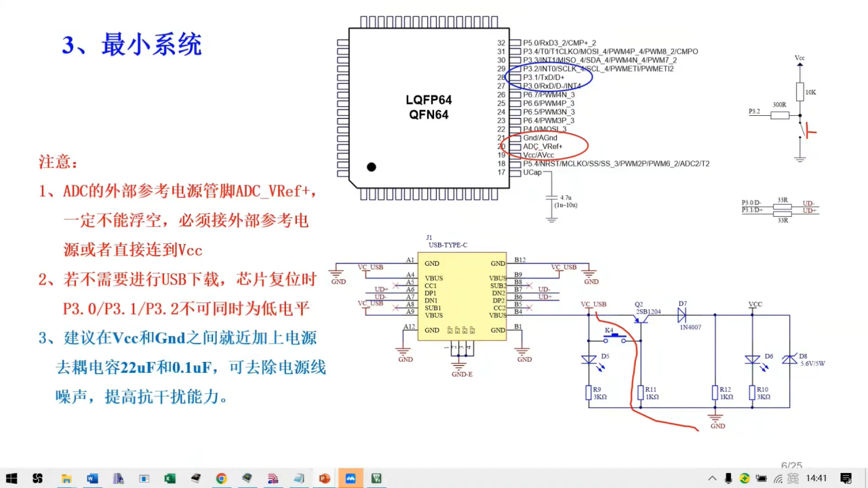Click the LQFP64 QFN64 chip label
868x488 pixels.
pos(429,107)
